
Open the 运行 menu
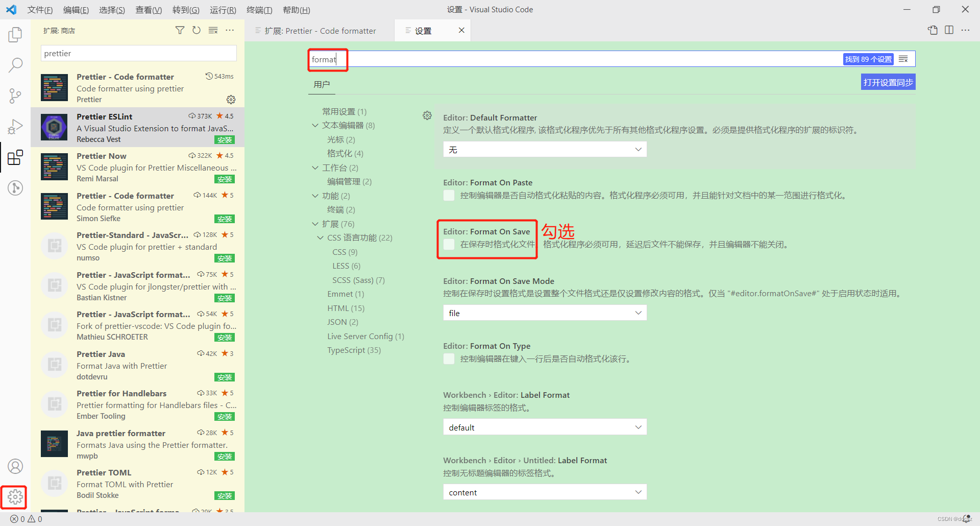[223, 10]
